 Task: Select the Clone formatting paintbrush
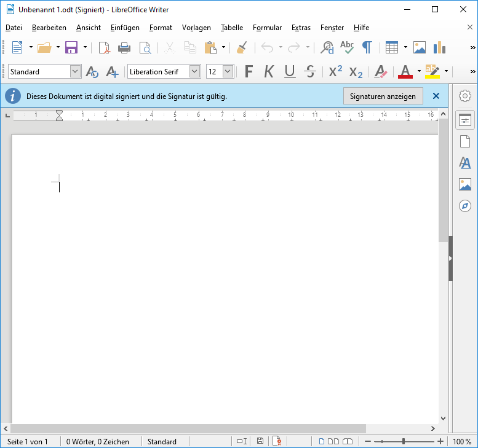coord(242,47)
